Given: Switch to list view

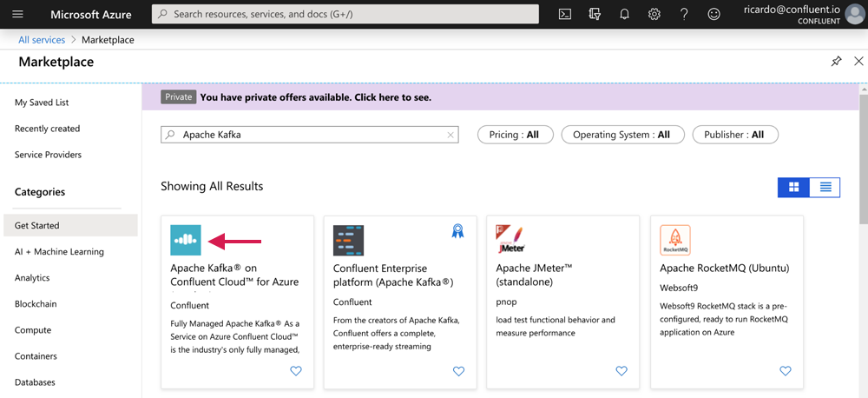Looking at the screenshot, I should coord(825,188).
